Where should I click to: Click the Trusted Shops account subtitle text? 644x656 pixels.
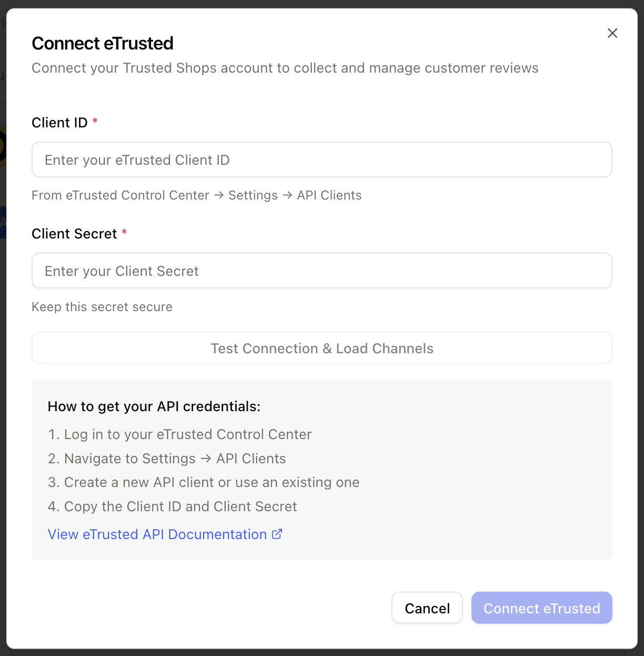[x=285, y=68]
